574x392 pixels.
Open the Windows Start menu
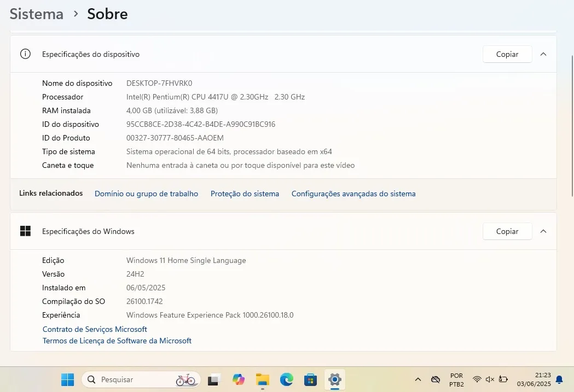67,379
